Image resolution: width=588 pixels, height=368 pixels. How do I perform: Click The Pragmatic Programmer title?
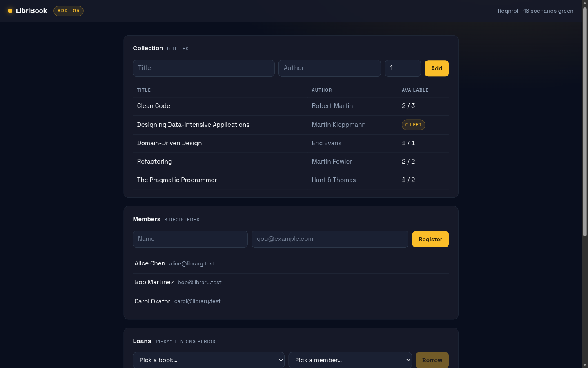[x=177, y=180]
